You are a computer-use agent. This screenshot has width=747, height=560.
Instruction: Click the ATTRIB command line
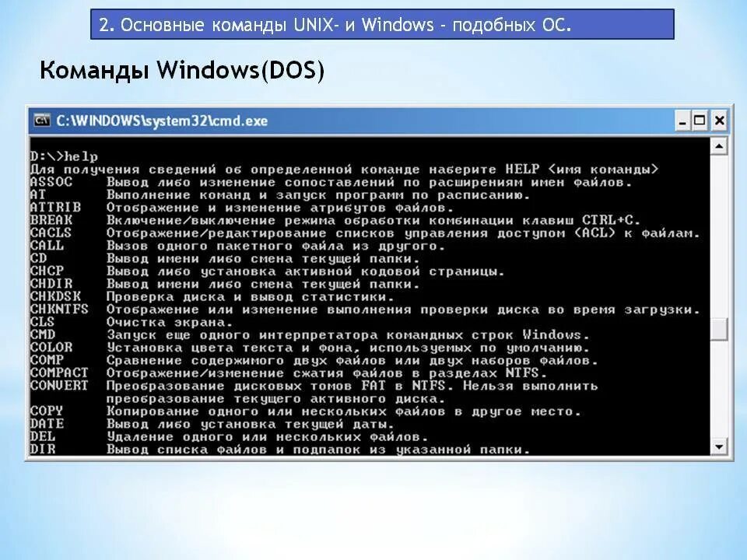[241, 208]
